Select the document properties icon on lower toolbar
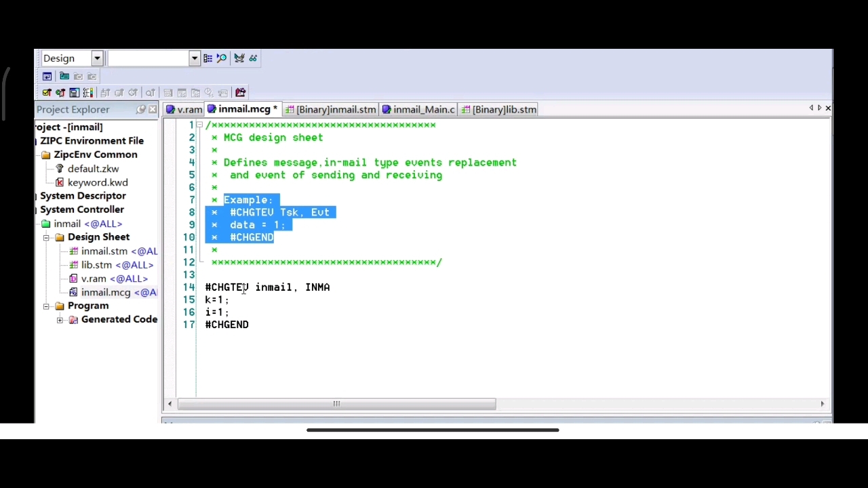This screenshot has height=488, width=868. pyautogui.click(x=75, y=92)
